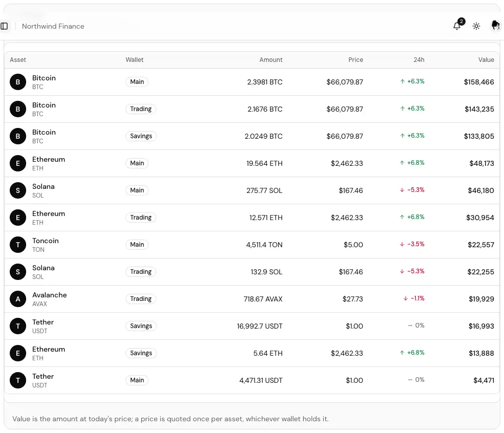Click the Savings badge for 16,992.7 USDT

141,326
